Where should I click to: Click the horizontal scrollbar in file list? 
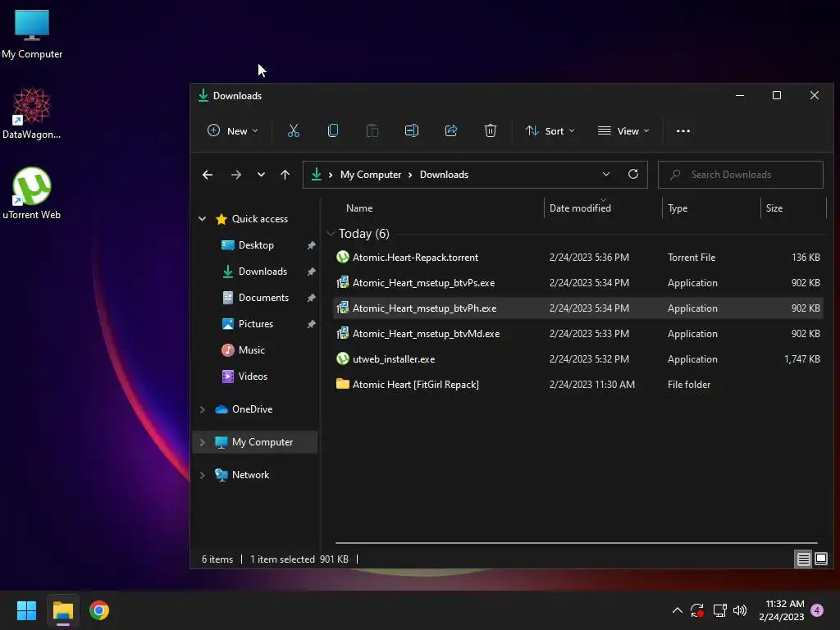click(577, 543)
